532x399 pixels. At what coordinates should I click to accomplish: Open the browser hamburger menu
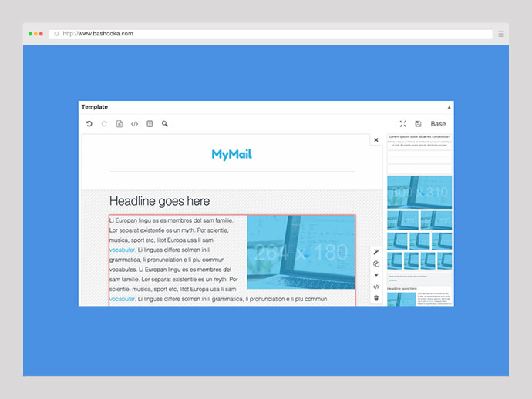pos(501,34)
